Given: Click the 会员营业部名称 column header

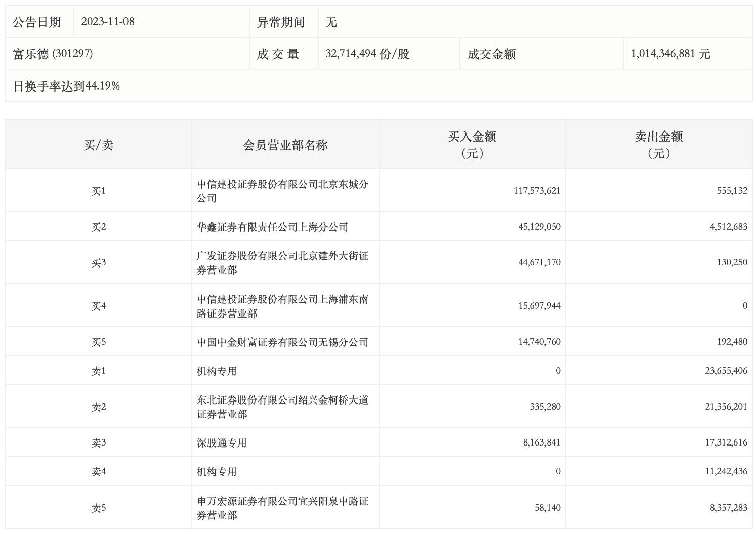Looking at the screenshot, I should pyautogui.click(x=285, y=145).
